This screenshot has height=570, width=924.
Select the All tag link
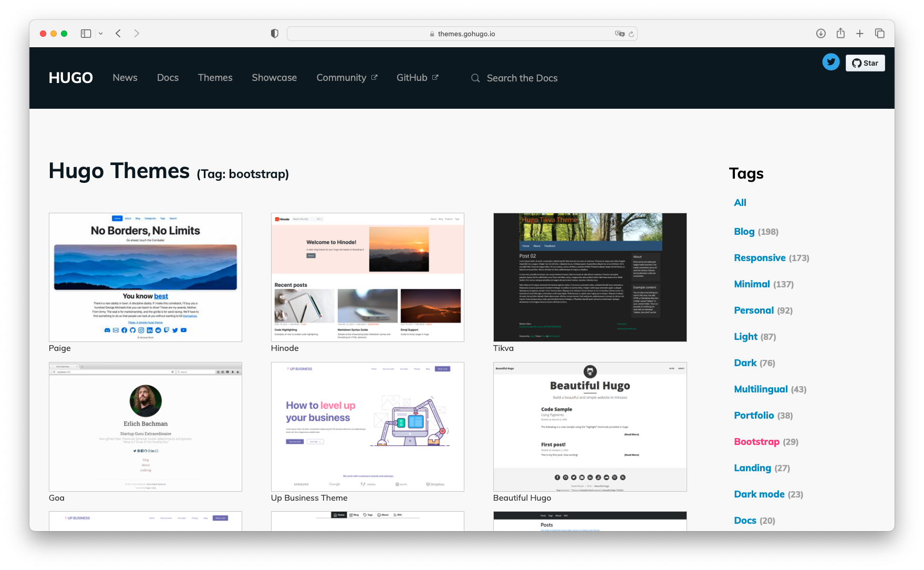740,203
